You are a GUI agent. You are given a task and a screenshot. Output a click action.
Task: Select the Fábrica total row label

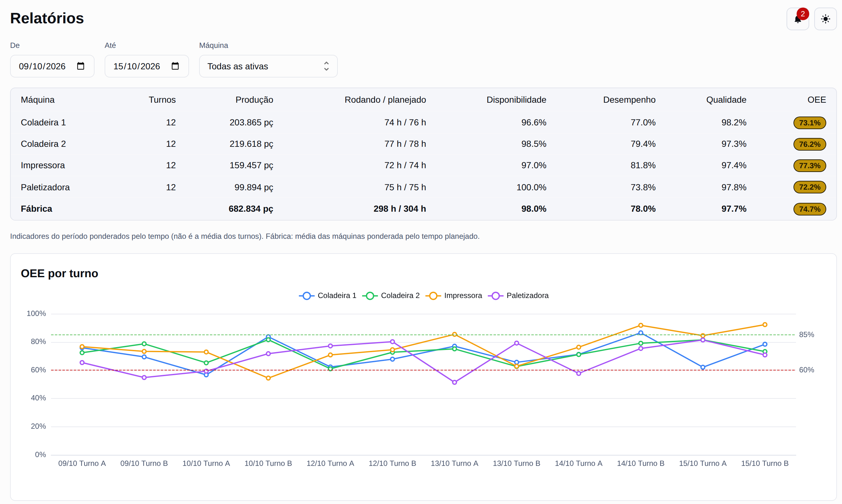(x=36, y=209)
